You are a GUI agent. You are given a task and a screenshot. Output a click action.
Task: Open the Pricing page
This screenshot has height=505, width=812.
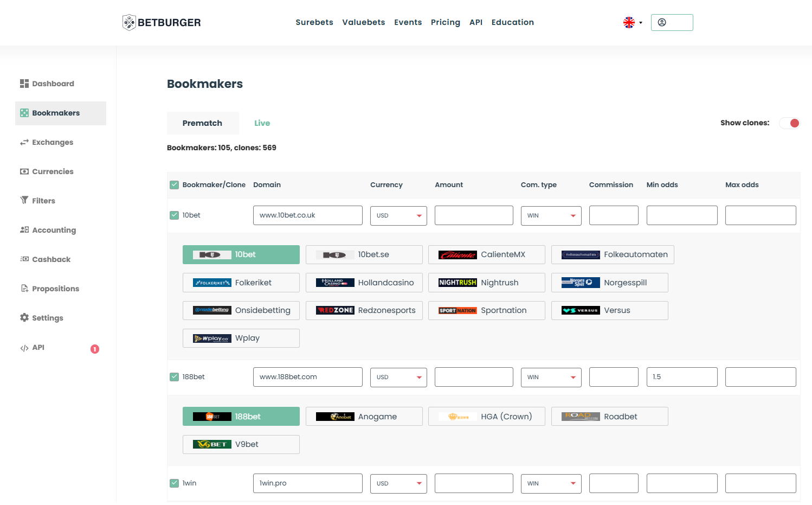[x=446, y=22]
